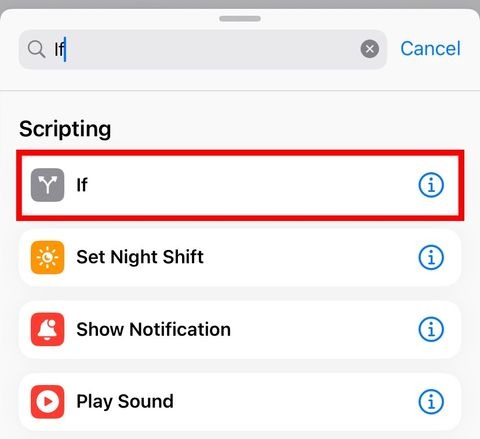Choose the Set Night Shift label
Screen dimensions: 480x439
(140, 257)
